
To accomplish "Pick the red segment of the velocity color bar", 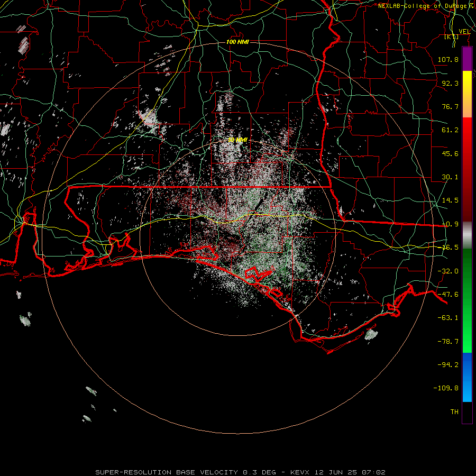I will click(467, 169).
